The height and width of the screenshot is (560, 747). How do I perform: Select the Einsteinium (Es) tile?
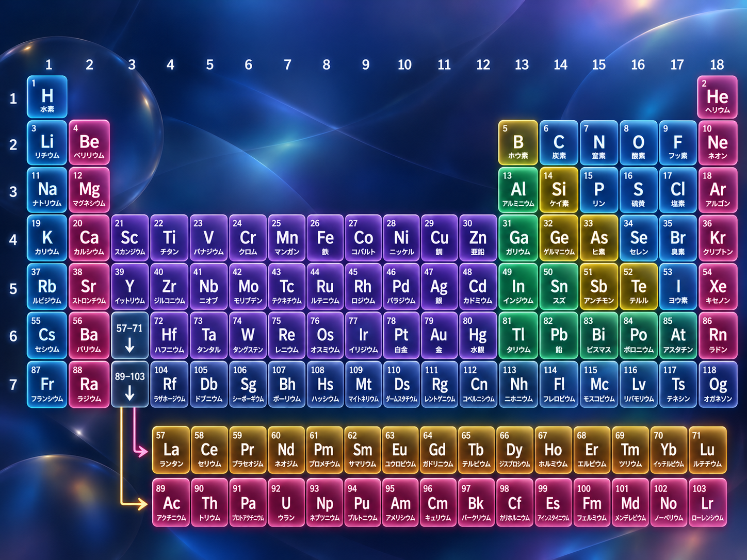[553, 502]
